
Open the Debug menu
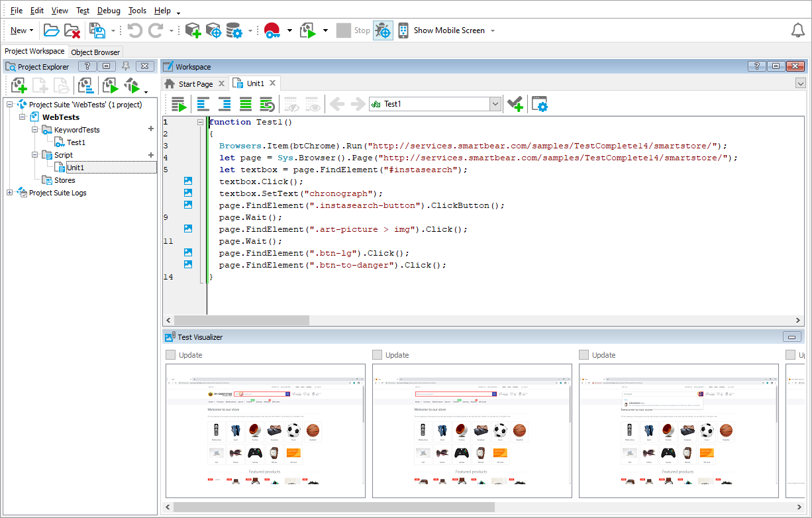point(109,11)
